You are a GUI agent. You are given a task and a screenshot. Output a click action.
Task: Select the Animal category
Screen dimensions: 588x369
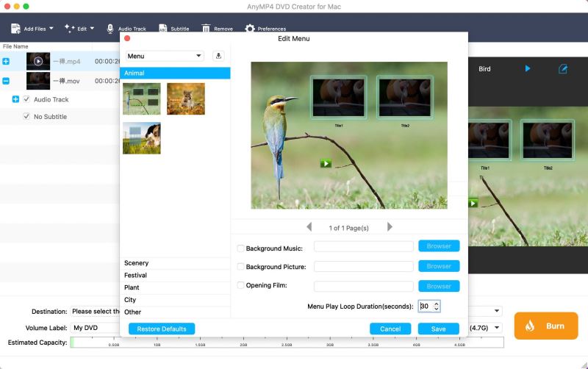(175, 73)
